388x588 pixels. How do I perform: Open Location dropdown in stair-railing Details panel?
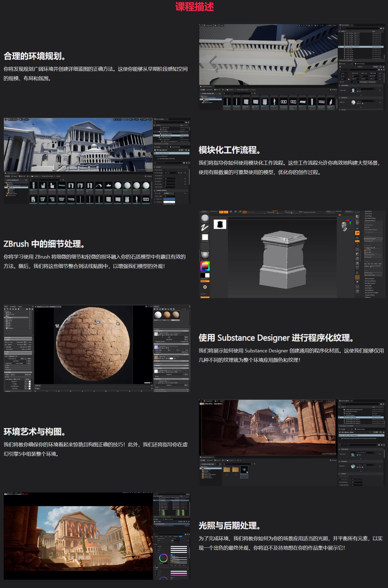coord(344,73)
